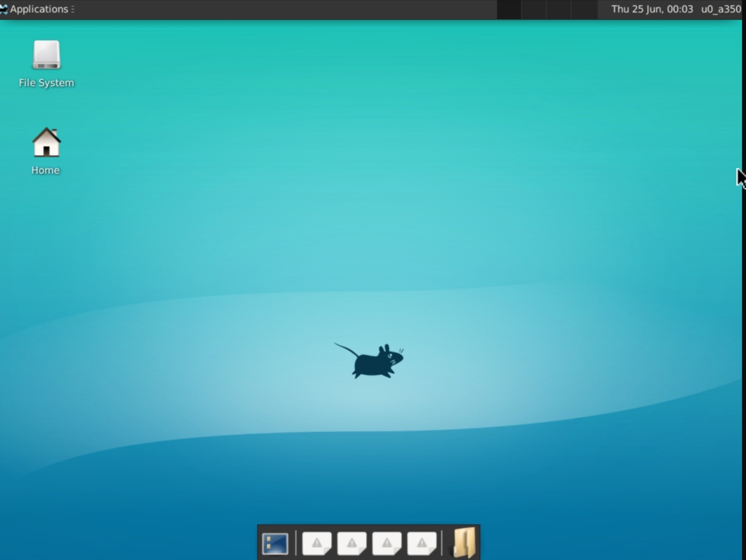Click the missing-icon launcher beside Show Desktop

point(317,543)
